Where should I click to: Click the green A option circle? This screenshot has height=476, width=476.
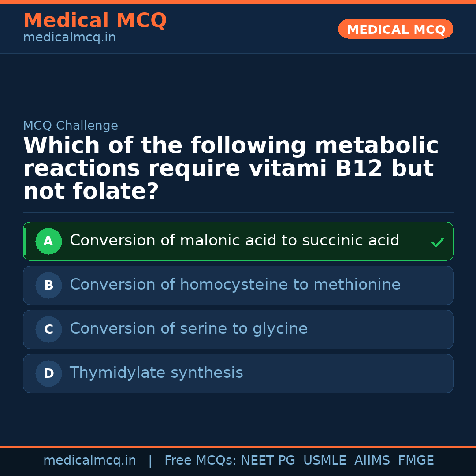tap(48, 241)
